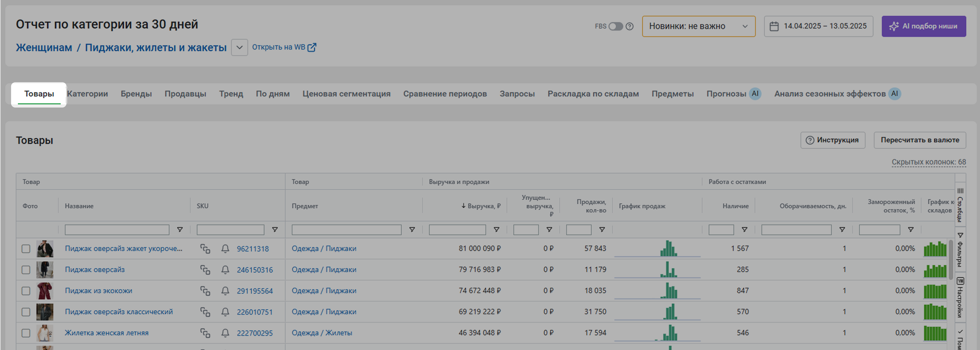Click FBS help question mark icon
Viewport: 980px width, 350px height.
pyautogui.click(x=630, y=26)
